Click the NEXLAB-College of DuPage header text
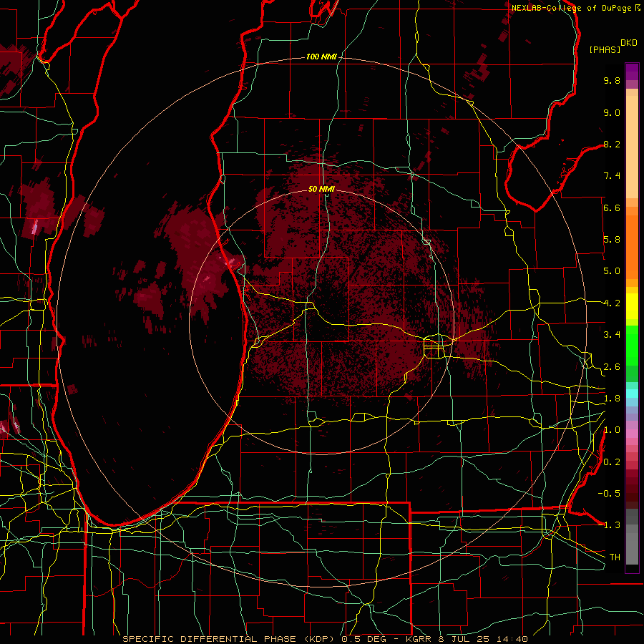The height and width of the screenshot is (644, 644). (x=576, y=8)
